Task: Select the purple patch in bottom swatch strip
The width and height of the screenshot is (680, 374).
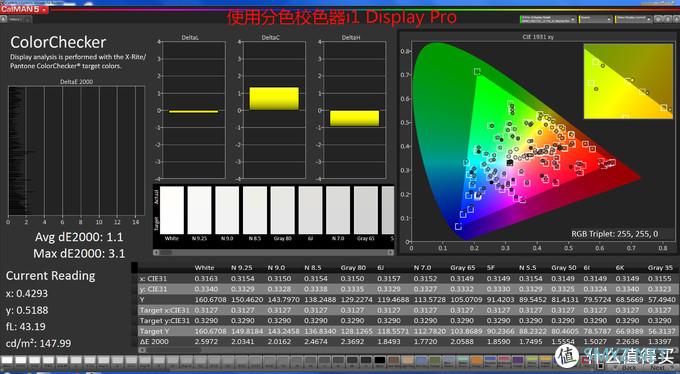Action: (x=518, y=360)
